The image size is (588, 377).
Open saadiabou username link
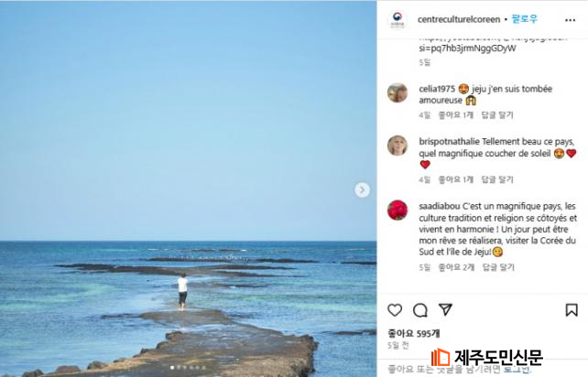pos(440,206)
